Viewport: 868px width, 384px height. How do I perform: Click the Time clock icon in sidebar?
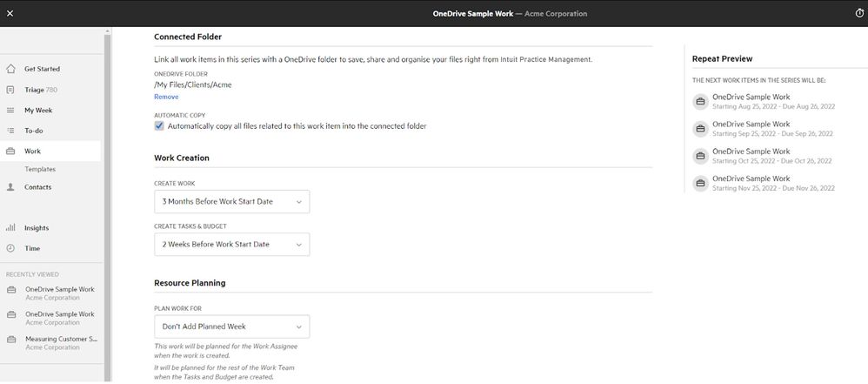point(10,248)
